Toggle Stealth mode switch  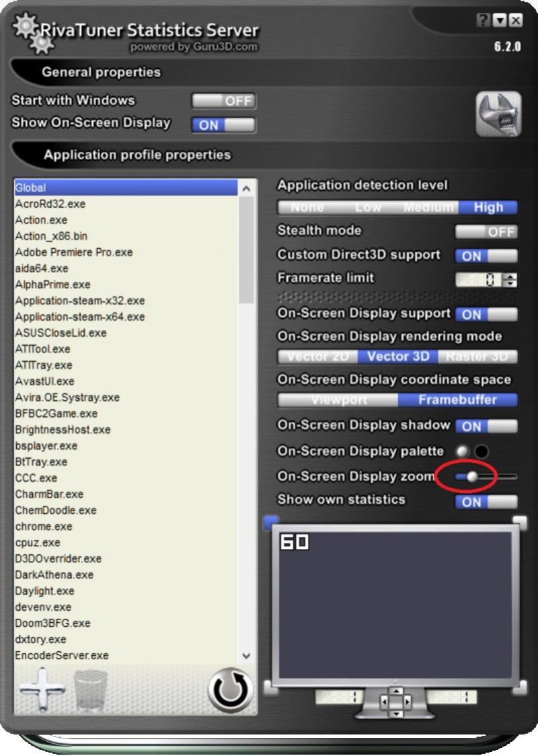coord(486,232)
